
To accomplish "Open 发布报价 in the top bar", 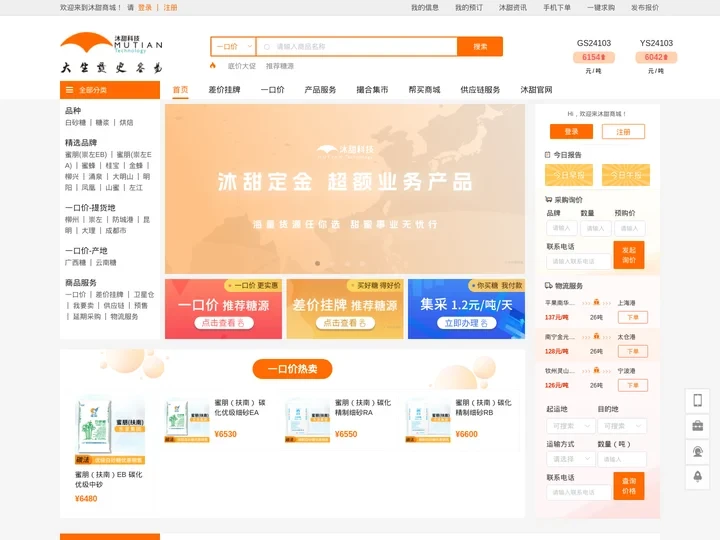I will 645,7.
